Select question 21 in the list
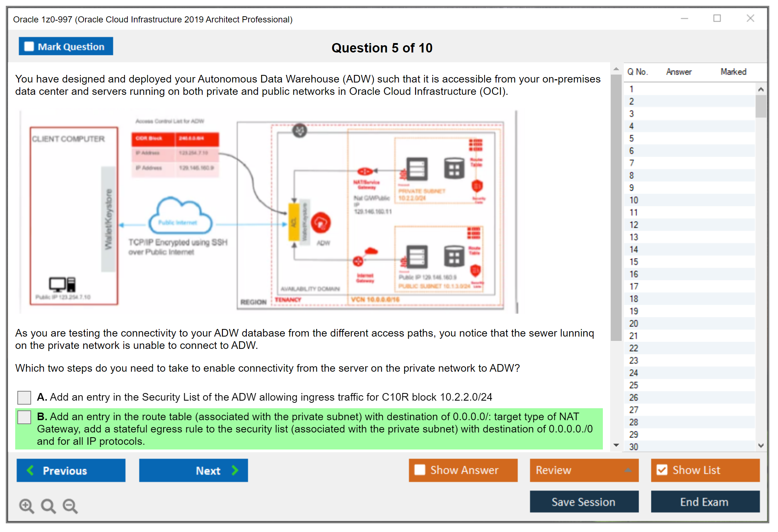778x532 pixels. [634, 336]
